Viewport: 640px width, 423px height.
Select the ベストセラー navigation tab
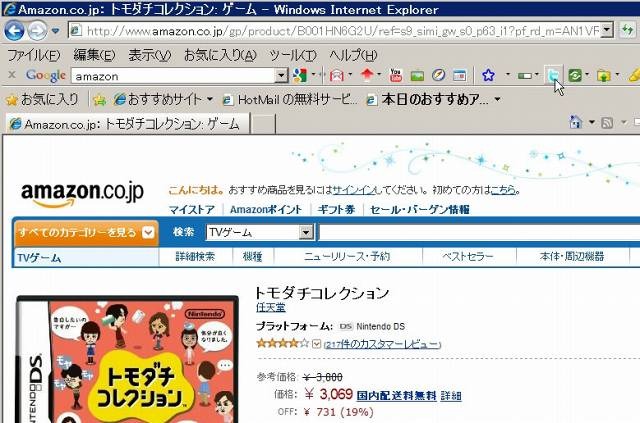[x=468, y=256]
